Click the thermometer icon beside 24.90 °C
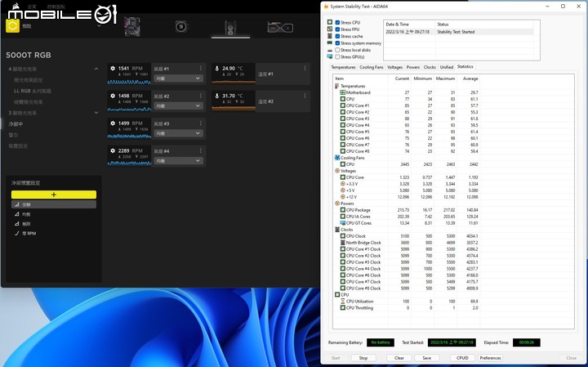 (x=216, y=69)
